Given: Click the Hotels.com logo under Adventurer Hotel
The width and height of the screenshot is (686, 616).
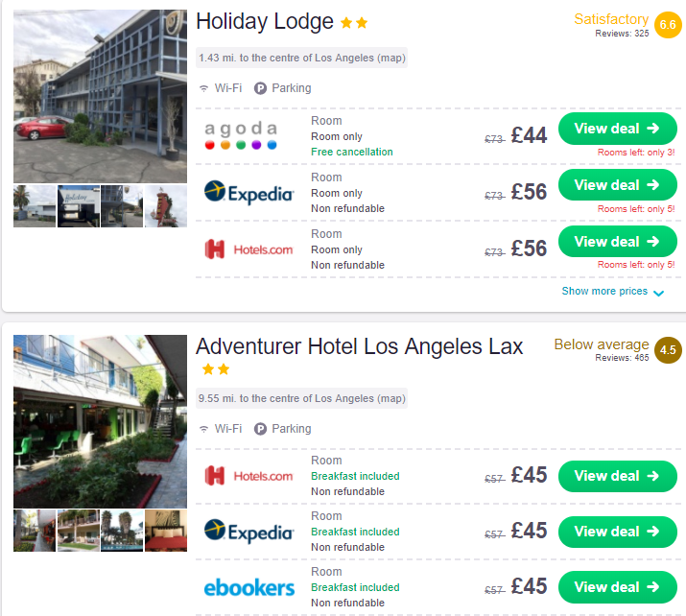Looking at the screenshot, I should click(248, 476).
